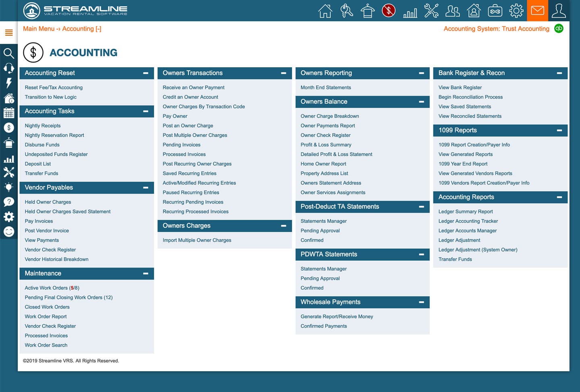Collapse the Maintenance section
Viewport: 580px width, 392px height.
[145, 274]
